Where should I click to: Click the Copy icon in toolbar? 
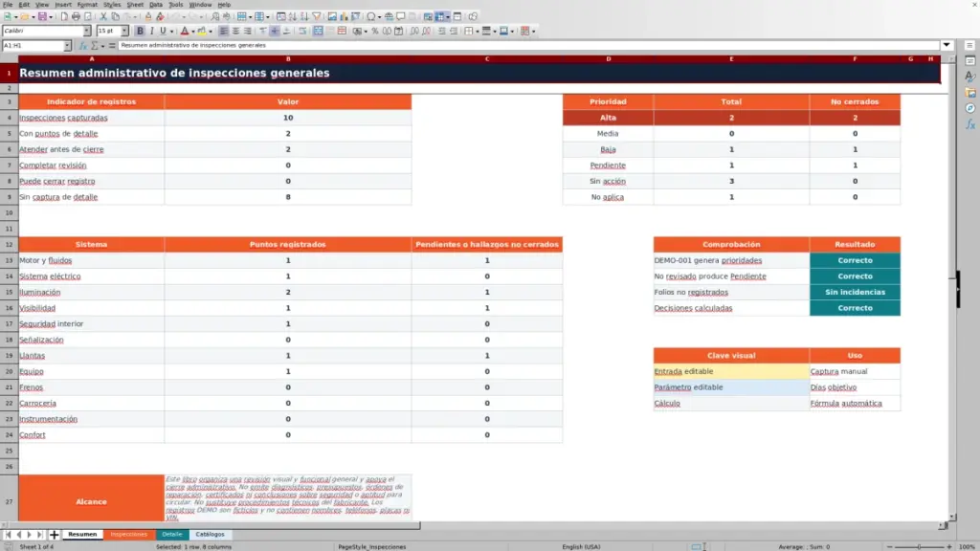116,17
